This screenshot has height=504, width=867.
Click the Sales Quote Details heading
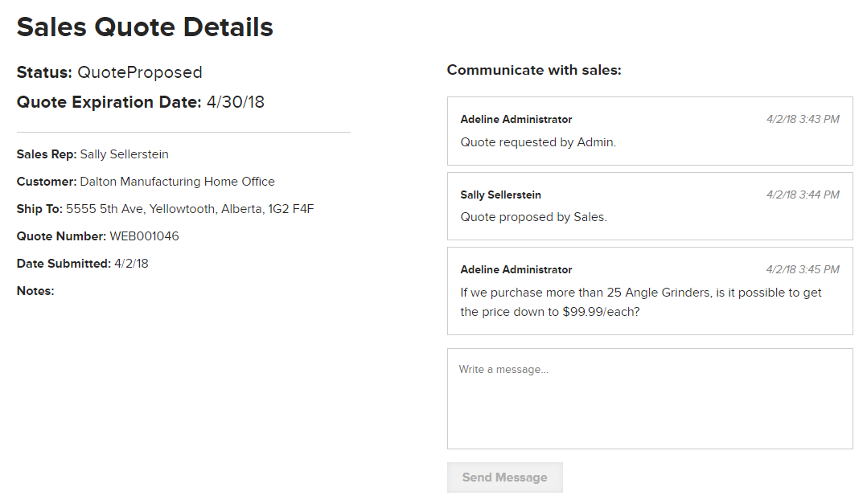tap(145, 27)
